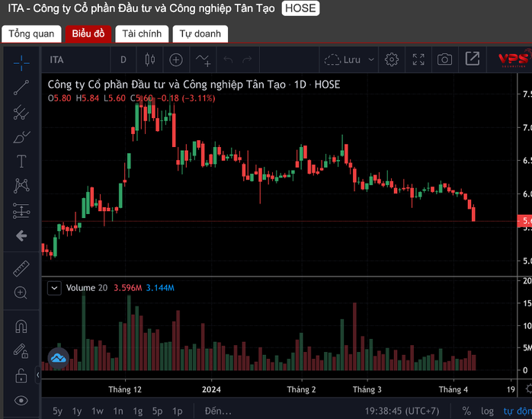This screenshot has width=532, height=419.
Task: Activate the zoom in tool
Action: point(21,293)
